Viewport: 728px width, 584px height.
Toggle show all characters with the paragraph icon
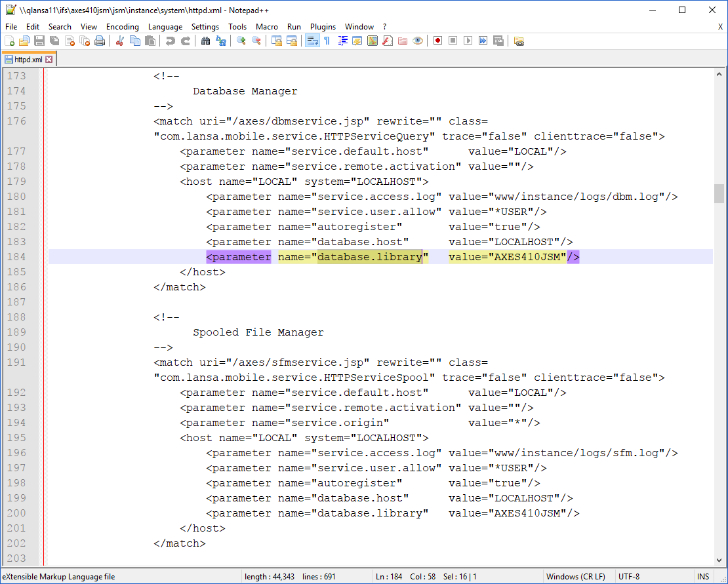click(327, 41)
